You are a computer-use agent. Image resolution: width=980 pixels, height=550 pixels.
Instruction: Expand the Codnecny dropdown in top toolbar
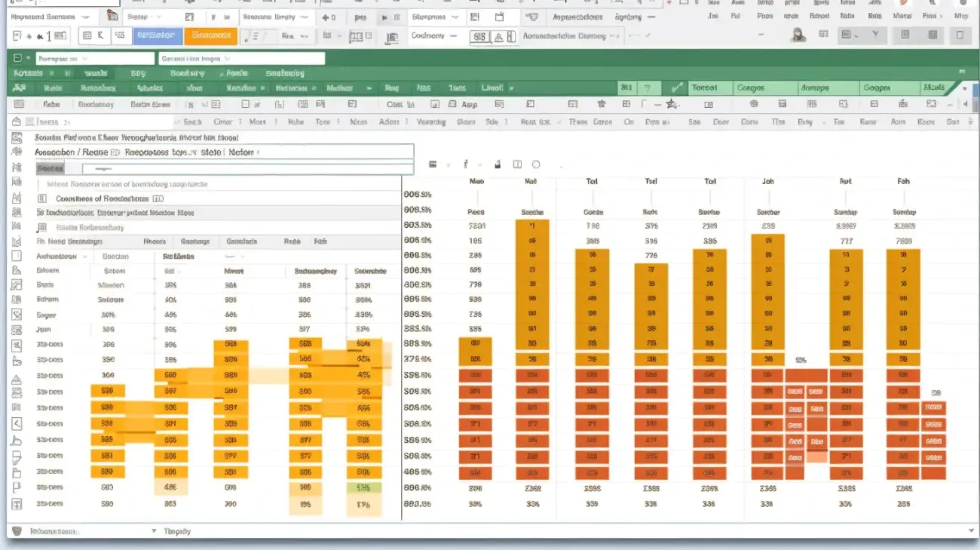click(434, 35)
